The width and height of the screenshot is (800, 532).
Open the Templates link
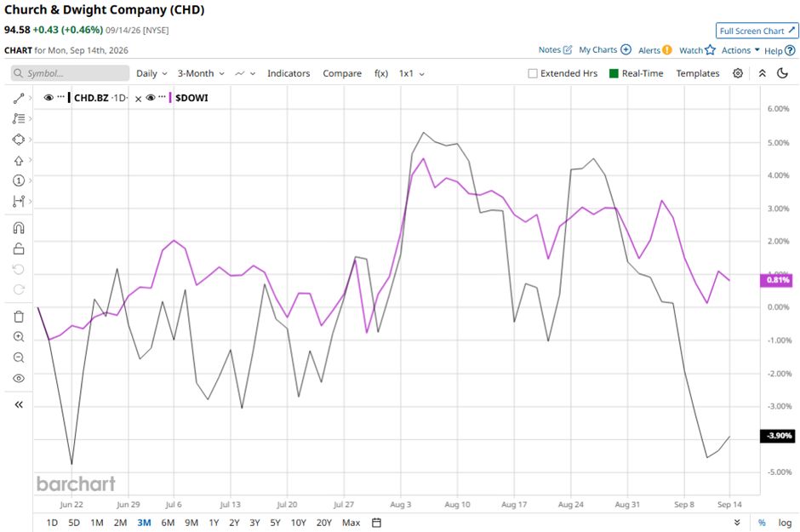pyautogui.click(x=698, y=73)
